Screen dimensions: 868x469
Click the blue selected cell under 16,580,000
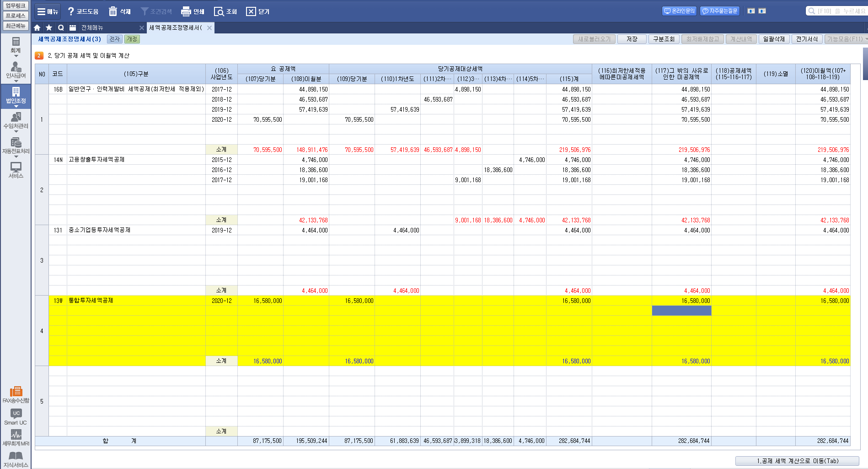[681, 311]
